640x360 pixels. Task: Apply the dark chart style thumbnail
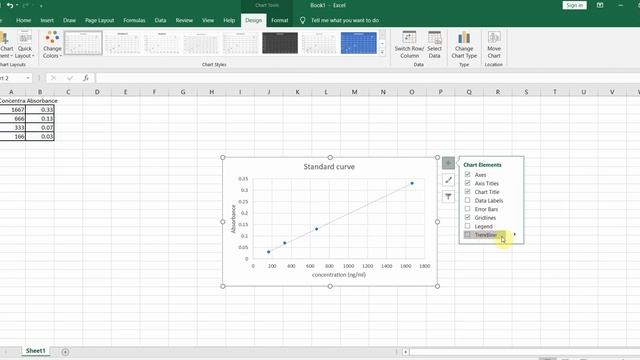pyautogui.click(x=280, y=43)
